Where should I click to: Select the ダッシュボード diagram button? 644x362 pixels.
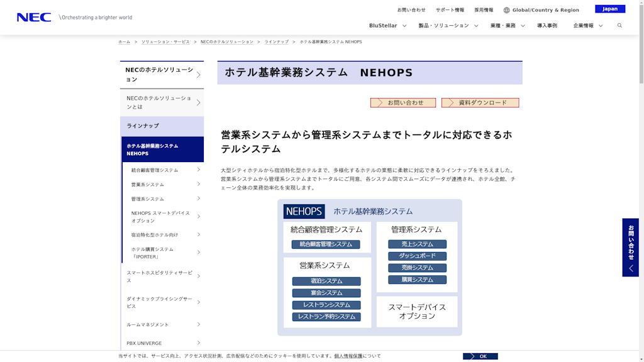click(417, 256)
